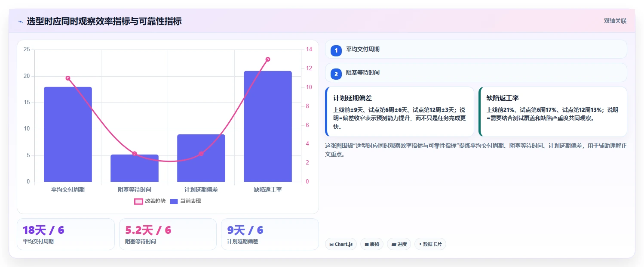Click the 缺陷返工率 bar in chart

click(268, 126)
